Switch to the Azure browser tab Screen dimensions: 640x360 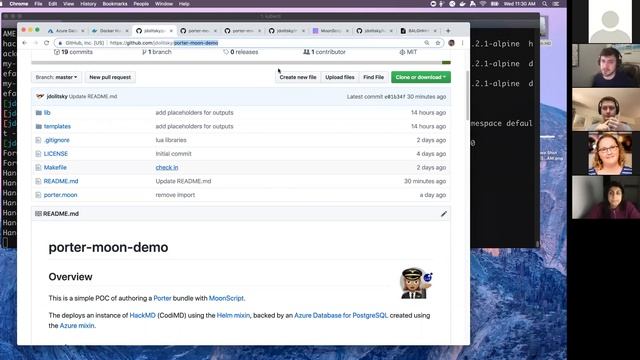coord(65,31)
